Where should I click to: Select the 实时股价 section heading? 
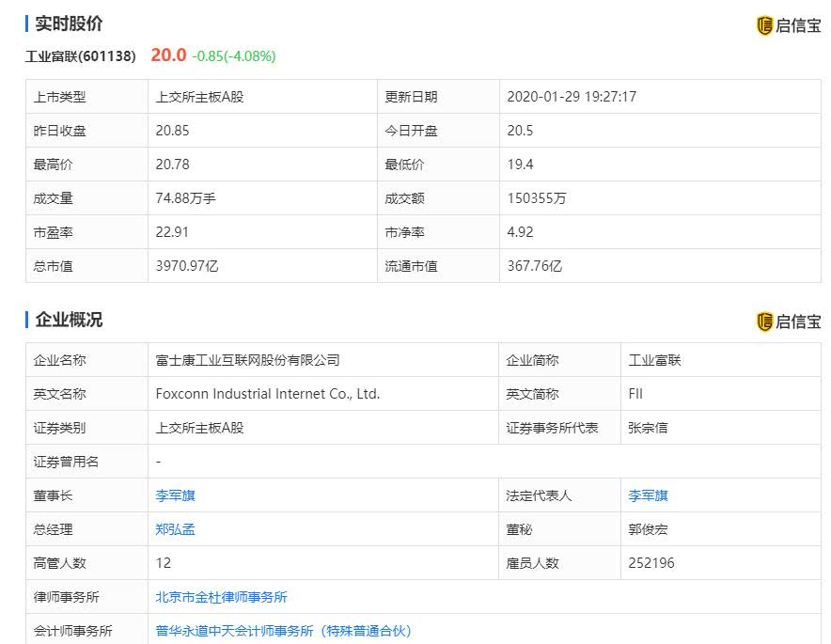69,24
